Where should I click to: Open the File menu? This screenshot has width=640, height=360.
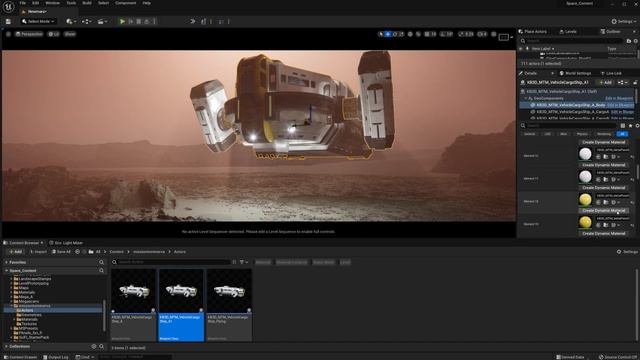tap(22, 3)
